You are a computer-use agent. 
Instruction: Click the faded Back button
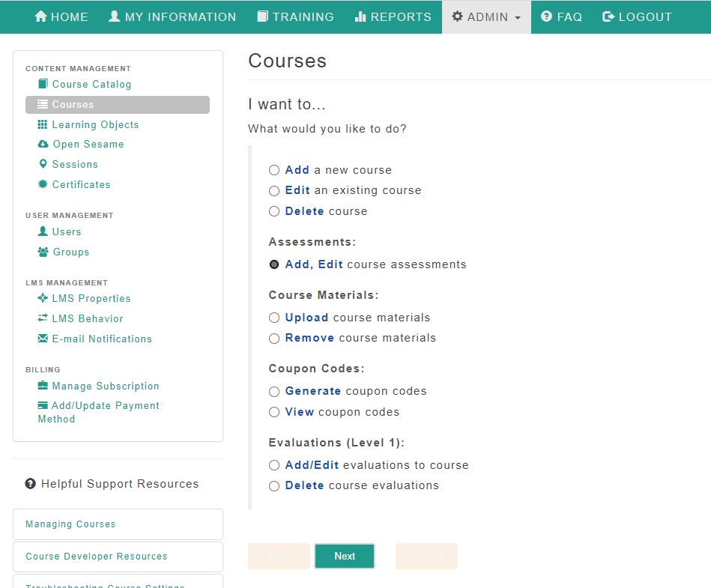point(279,557)
